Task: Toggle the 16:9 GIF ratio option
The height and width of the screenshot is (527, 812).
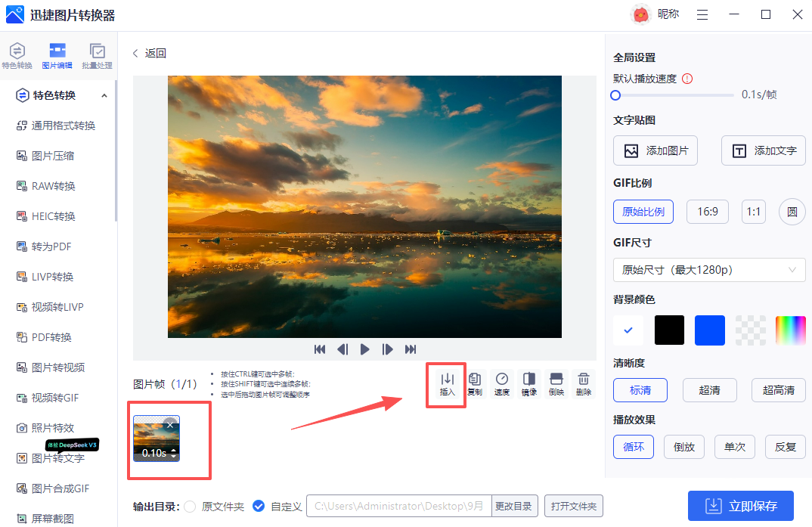Action: click(707, 212)
